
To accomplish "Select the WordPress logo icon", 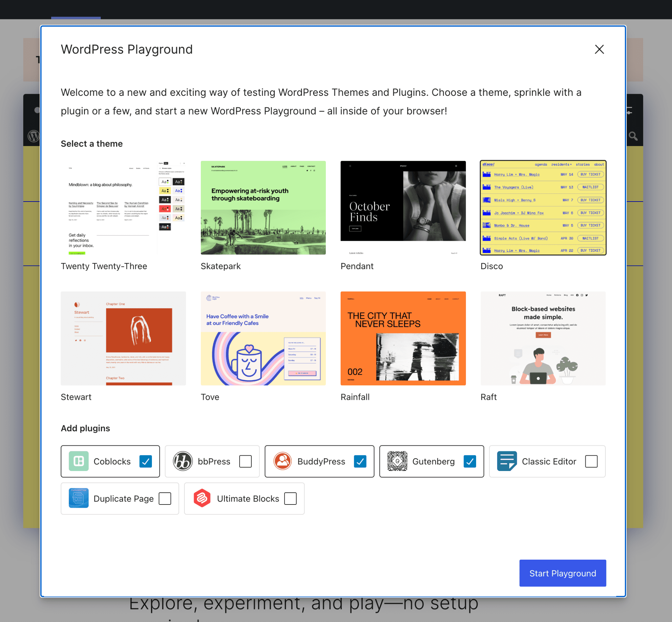I will (33, 135).
